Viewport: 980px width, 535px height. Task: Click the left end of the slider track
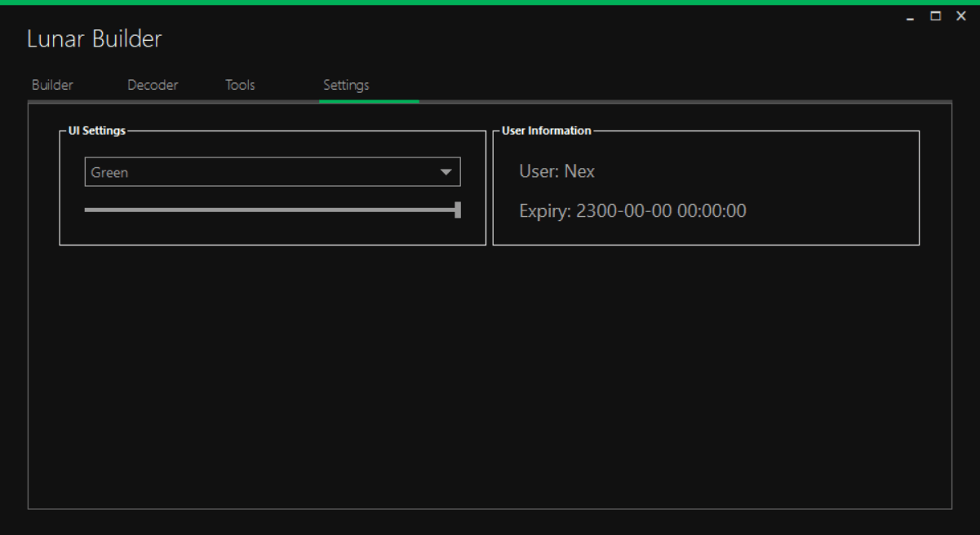[87, 210]
